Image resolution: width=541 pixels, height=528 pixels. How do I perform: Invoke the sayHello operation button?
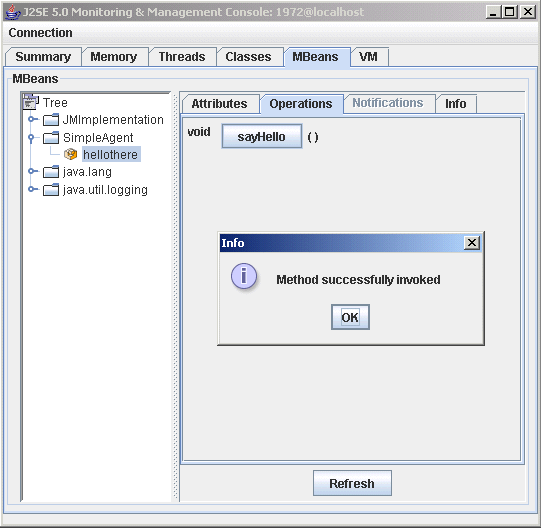(x=262, y=137)
